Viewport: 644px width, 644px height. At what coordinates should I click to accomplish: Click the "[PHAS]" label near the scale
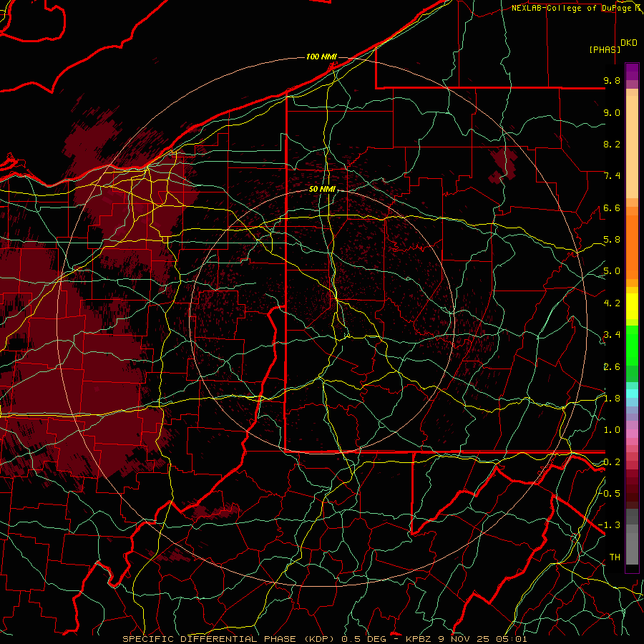click(605, 49)
